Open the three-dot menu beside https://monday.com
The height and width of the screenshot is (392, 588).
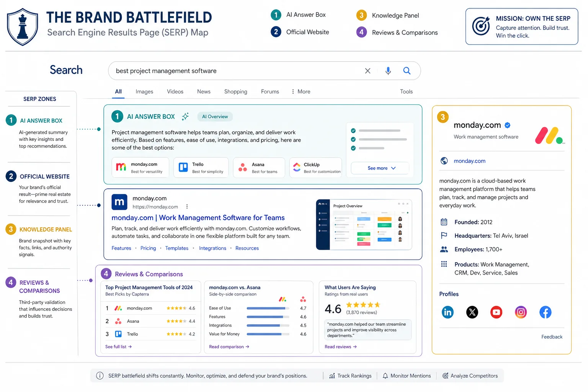click(x=187, y=207)
